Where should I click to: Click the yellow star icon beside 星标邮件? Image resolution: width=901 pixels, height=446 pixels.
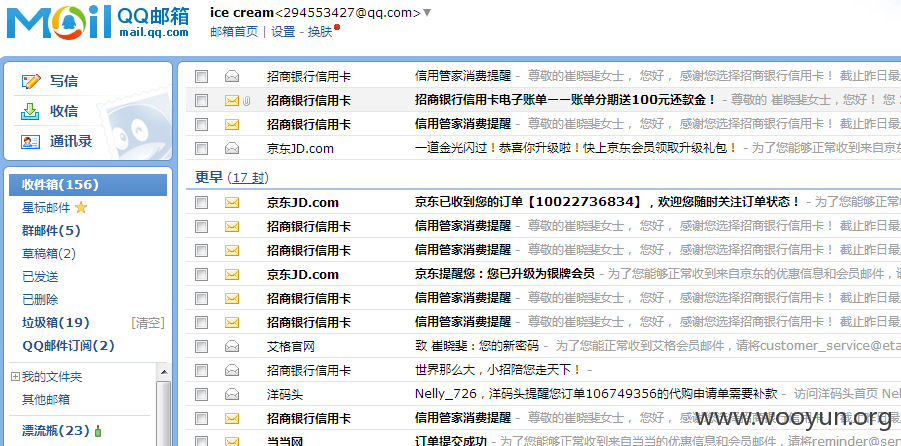[81, 207]
